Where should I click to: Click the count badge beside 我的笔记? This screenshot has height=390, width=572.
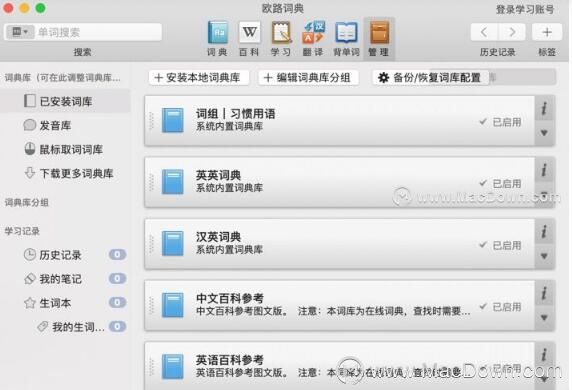[x=117, y=279]
